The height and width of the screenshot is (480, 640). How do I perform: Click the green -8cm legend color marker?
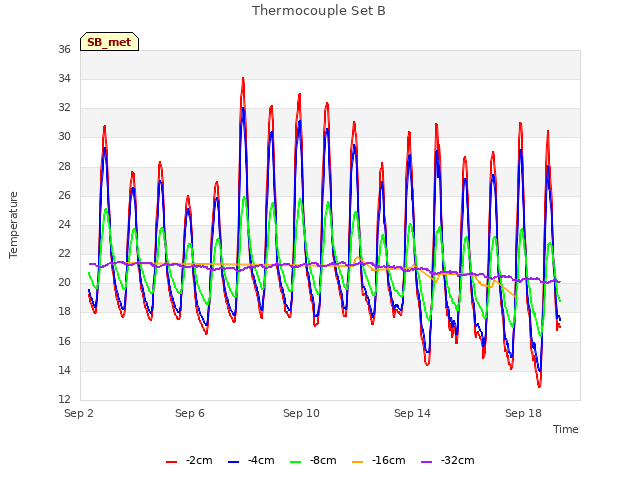(296, 462)
